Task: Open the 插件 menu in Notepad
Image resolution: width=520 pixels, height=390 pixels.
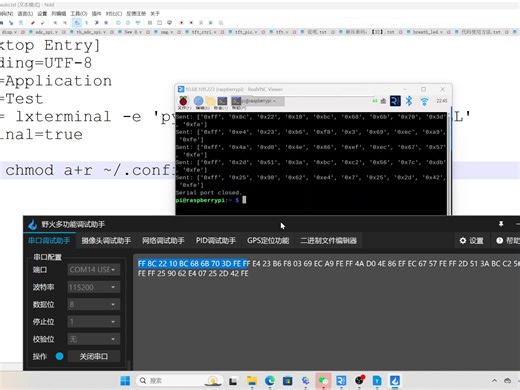Action: click(x=96, y=14)
